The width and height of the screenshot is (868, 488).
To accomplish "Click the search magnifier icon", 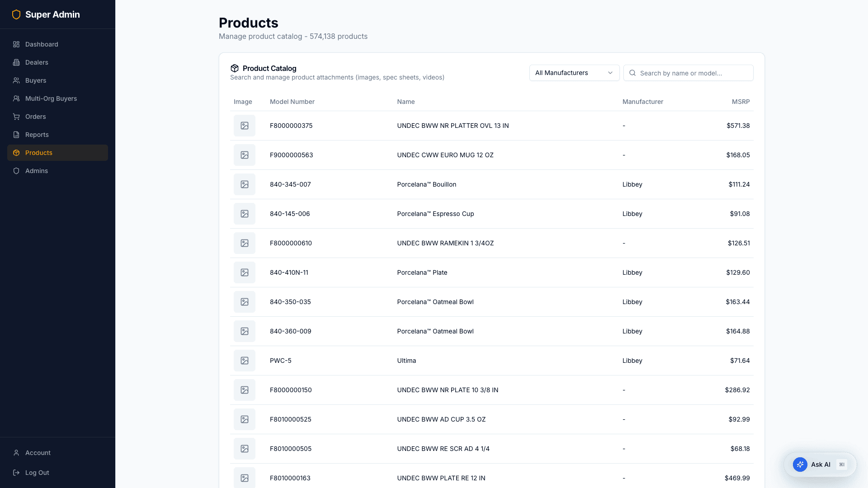I will tap(632, 73).
